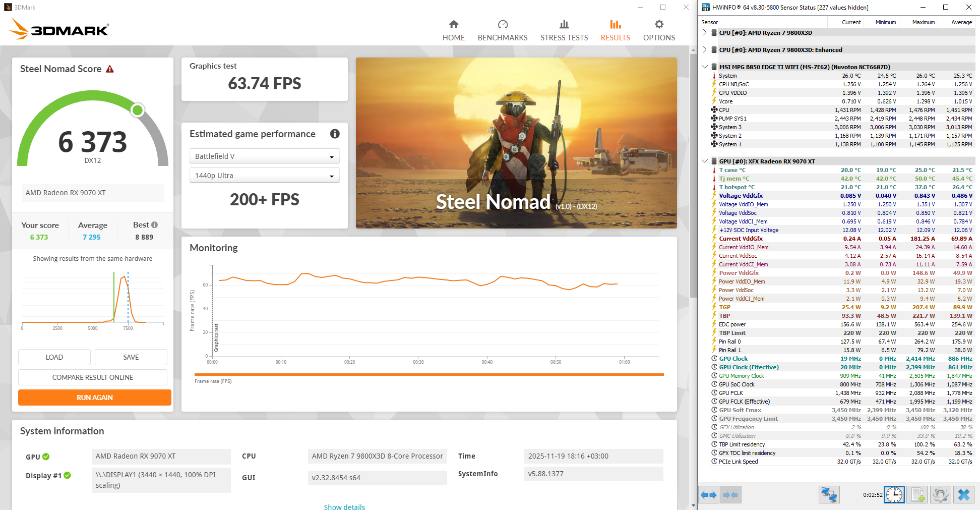
Task: Click the warning triangle beside Steel Nomad Score
Action: (x=110, y=69)
